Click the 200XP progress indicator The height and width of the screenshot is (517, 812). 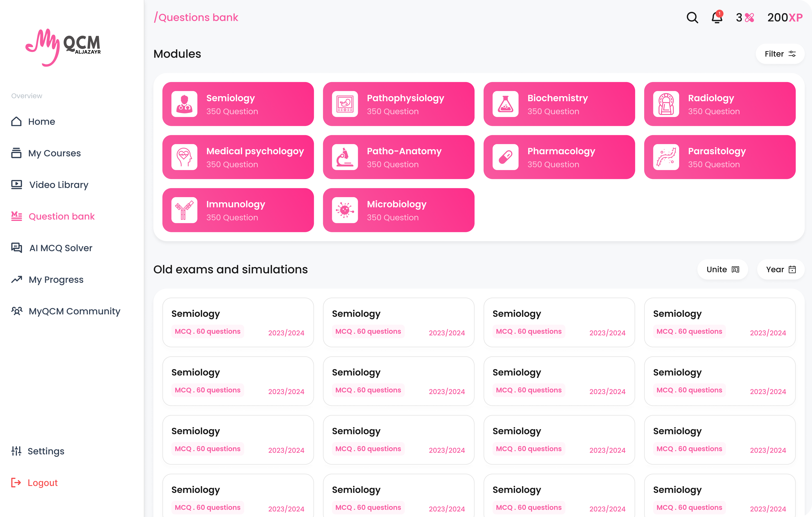tap(785, 17)
